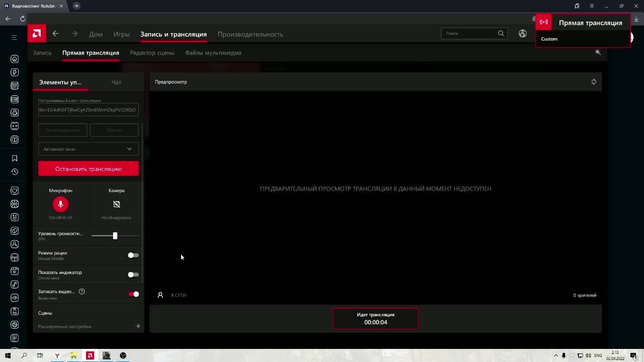Open the Rutube sidebar bookmark icon
The image size is (644, 362).
click(x=15, y=158)
